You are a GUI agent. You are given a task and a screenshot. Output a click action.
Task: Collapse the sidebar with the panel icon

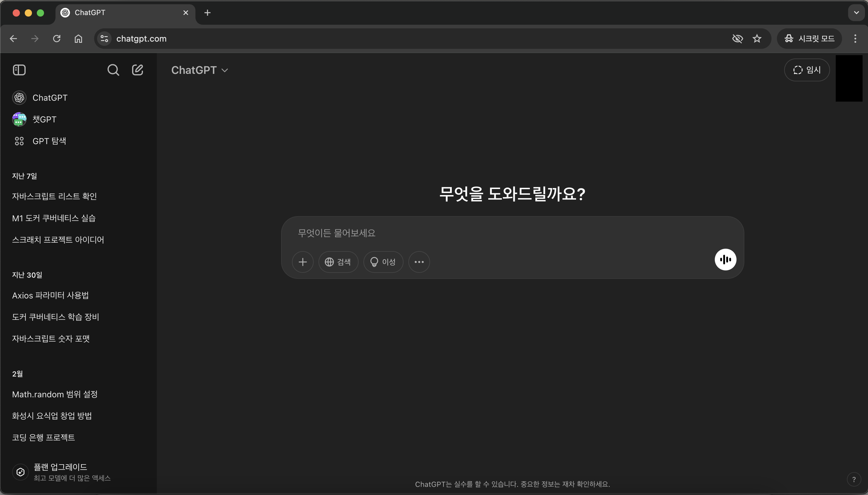(x=19, y=70)
